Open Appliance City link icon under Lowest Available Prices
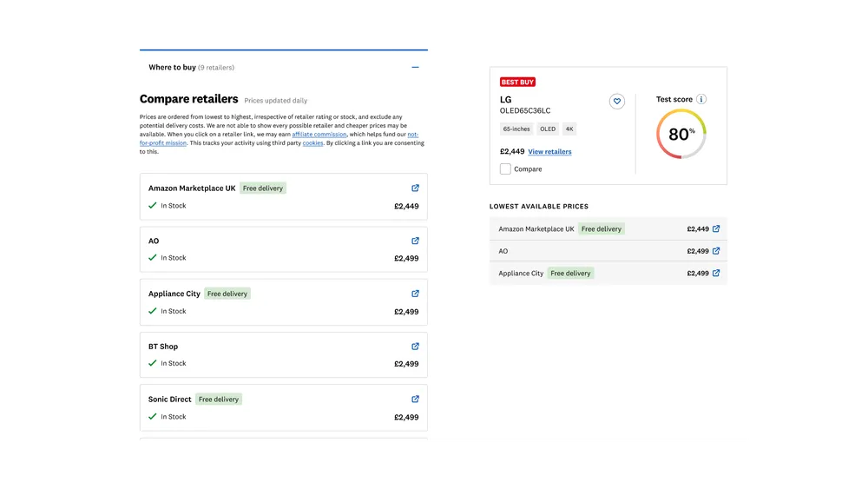868x489 pixels. tap(716, 273)
